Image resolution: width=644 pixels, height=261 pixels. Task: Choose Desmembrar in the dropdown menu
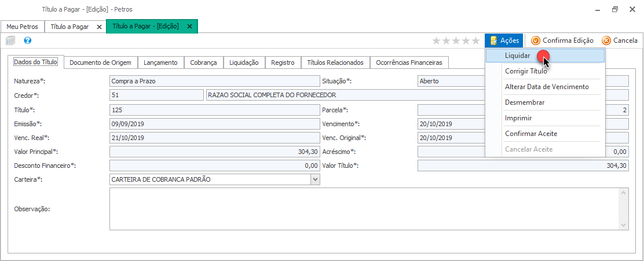[544, 102]
